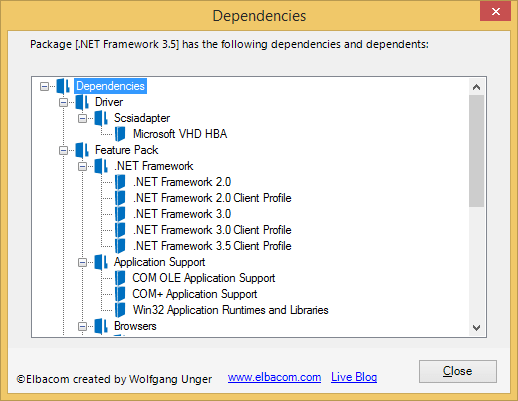Viewport: 518px width, 401px height.
Task: Click the COM OLE Application Support icon
Action: (120, 278)
